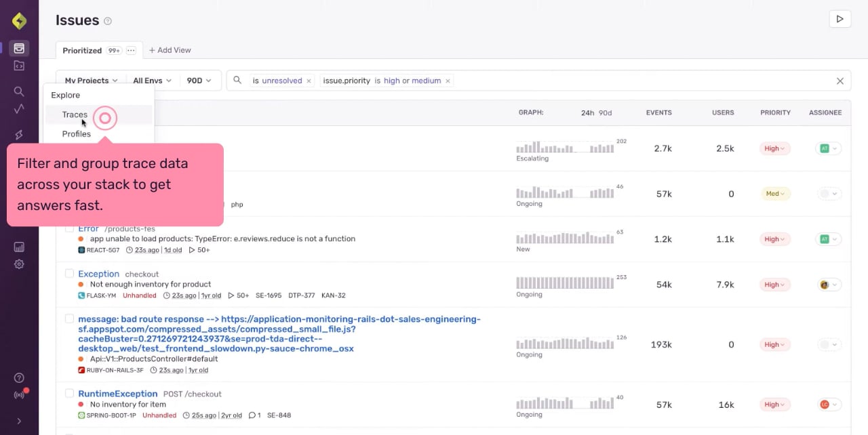
Task: Open the Settings gear in sidebar
Action: [x=19, y=264]
